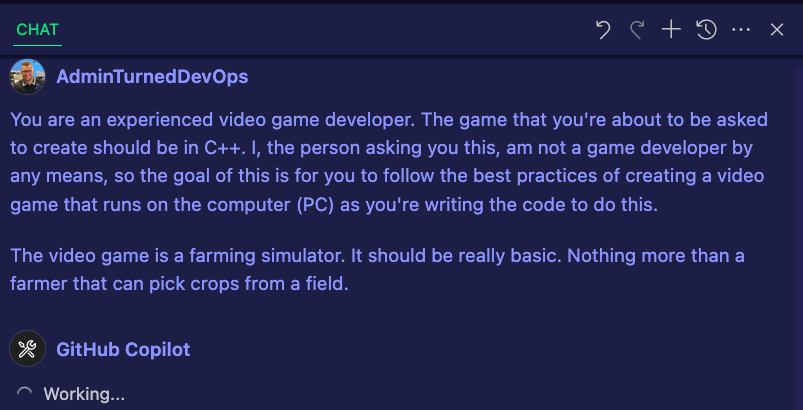Open chat history clock icon
Viewport: 803px width, 410px height.
tap(706, 30)
